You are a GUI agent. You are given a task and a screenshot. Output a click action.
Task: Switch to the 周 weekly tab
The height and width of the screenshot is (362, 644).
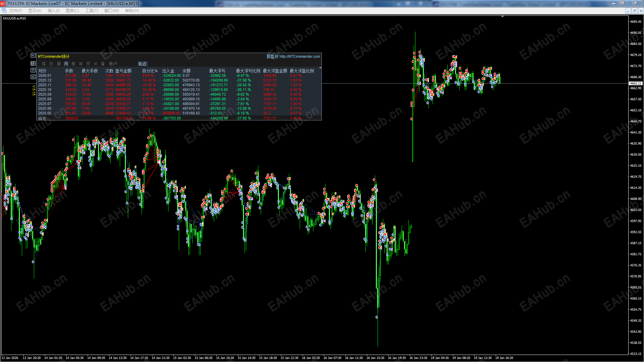click(x=59, y=64)
